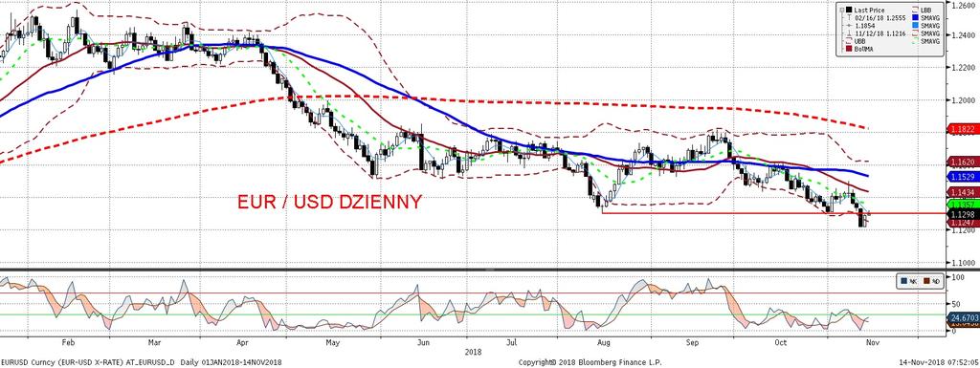Click the green 1.1357 price tag
This screenshot has height=368, width=980.
pyautogui.click(x=963, y=204)
